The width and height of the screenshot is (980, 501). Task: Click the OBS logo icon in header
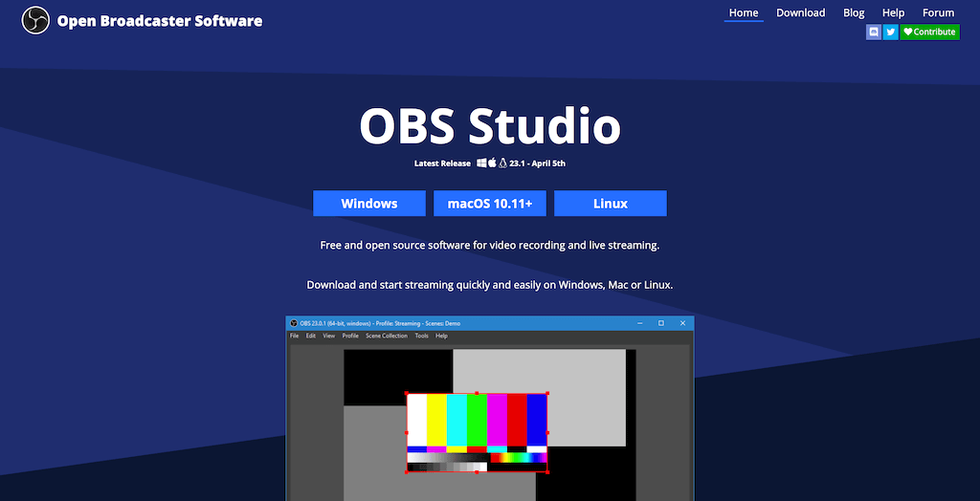pos(35,21)
